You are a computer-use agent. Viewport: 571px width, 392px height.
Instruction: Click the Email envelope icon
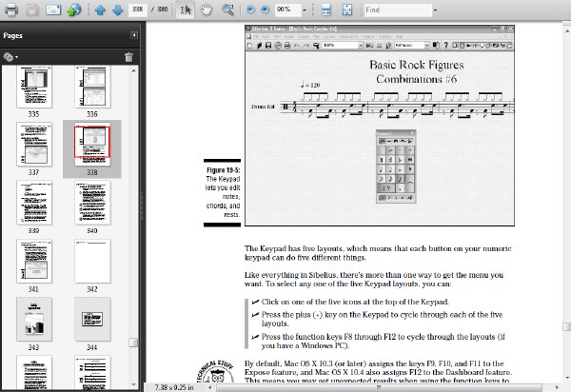click(53, 10)
